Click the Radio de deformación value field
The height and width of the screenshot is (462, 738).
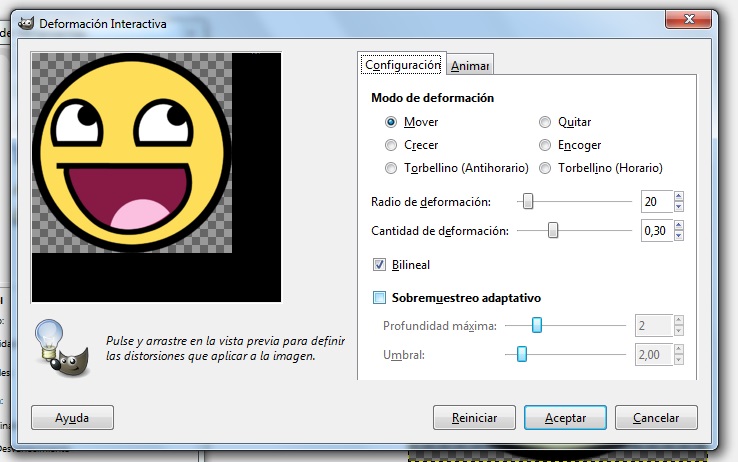click(657, 201)
